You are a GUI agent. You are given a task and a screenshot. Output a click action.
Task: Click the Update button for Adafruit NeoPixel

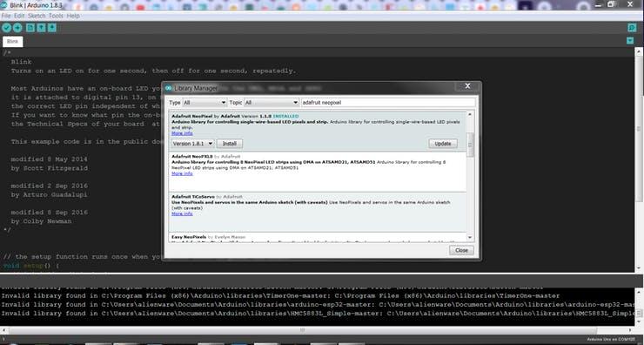point(443,144)
